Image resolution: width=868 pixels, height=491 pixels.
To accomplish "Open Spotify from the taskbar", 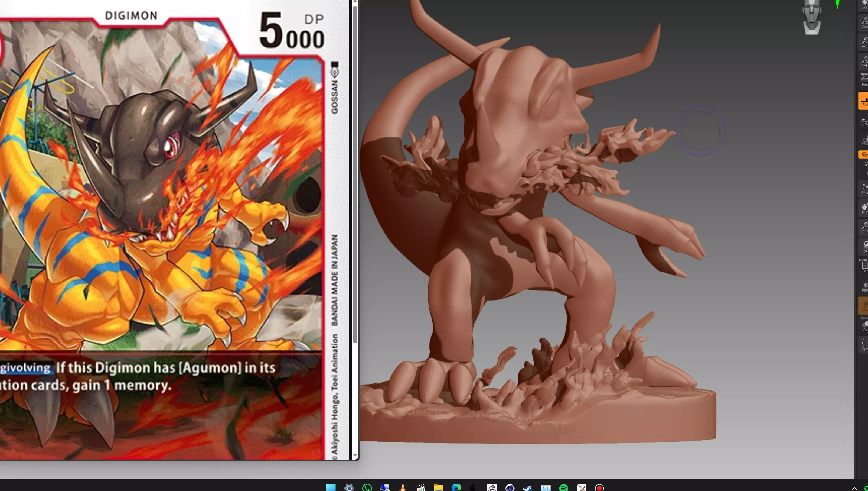I will click(x=563, y=487).
